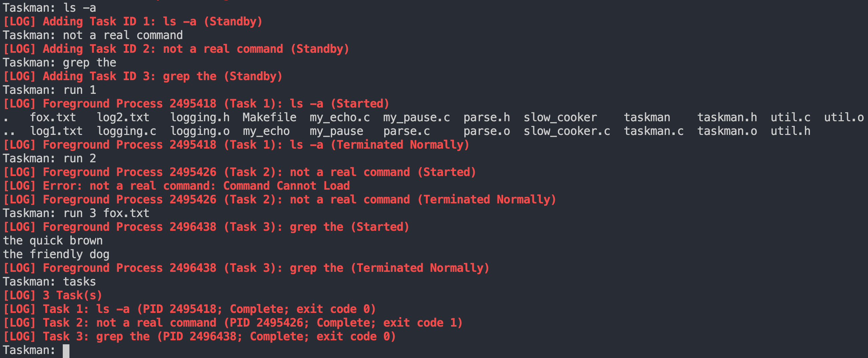
Task: Click slow_cooker.c in the file listing
Action: [x=567, y=131]
